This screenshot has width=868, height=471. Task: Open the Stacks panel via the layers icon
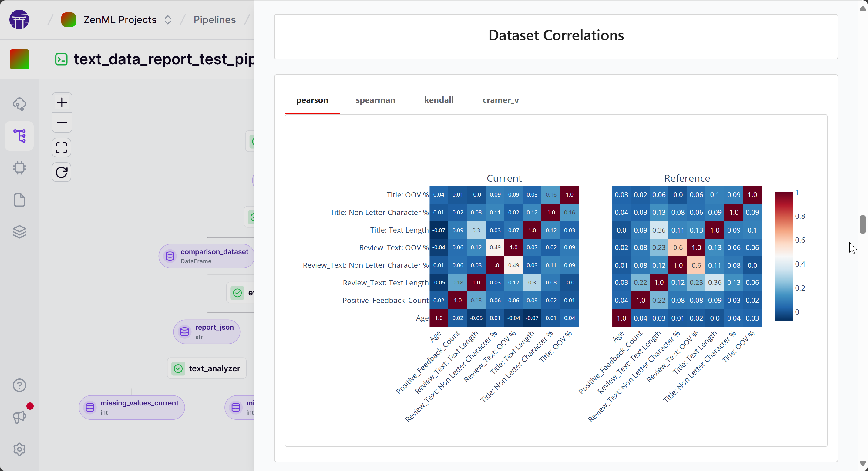point(19,231)
